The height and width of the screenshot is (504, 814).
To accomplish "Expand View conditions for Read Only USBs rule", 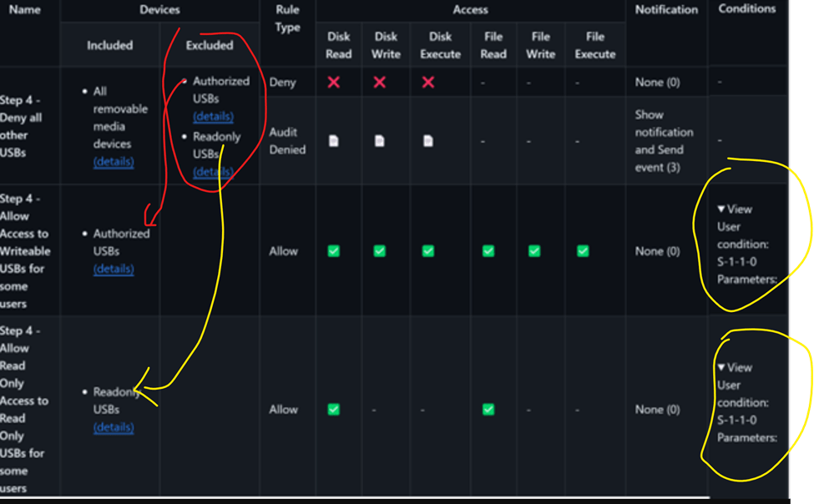I will (735, 367).
